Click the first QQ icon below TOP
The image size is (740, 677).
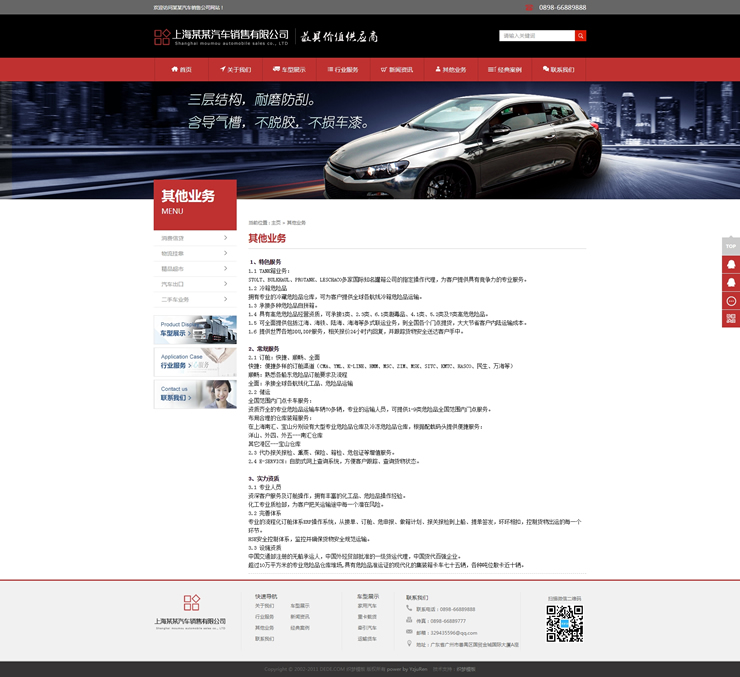point(731,265)
